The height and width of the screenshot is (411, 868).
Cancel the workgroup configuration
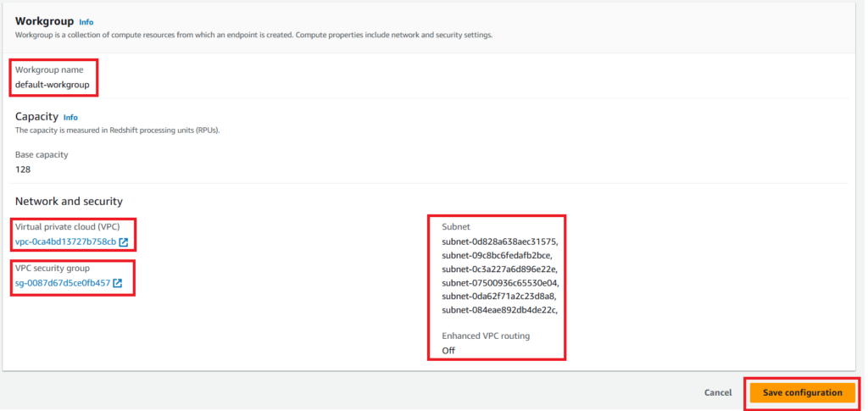[x=717, y=393]
